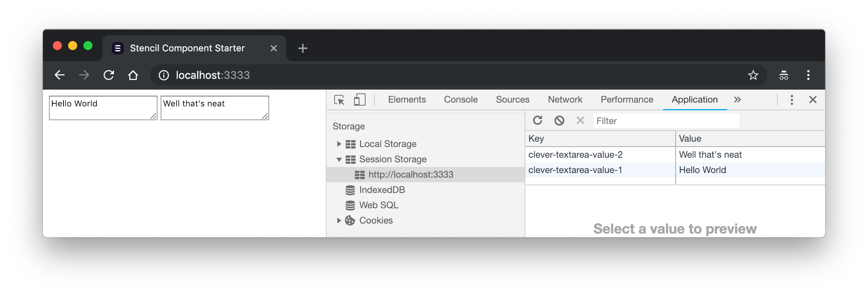
Task: Collapse the Session Storage tree node
Action: click(339, 159)
